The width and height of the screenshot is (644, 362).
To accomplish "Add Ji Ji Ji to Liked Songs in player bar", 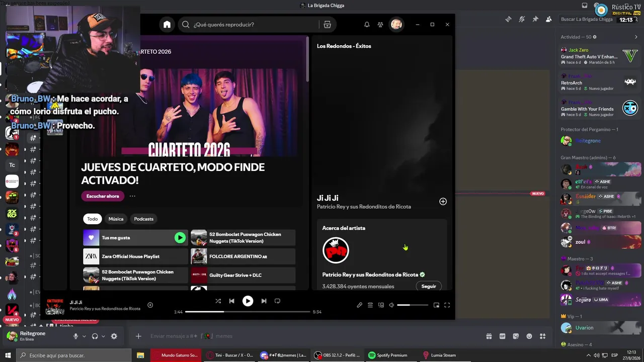I will 150,305.
